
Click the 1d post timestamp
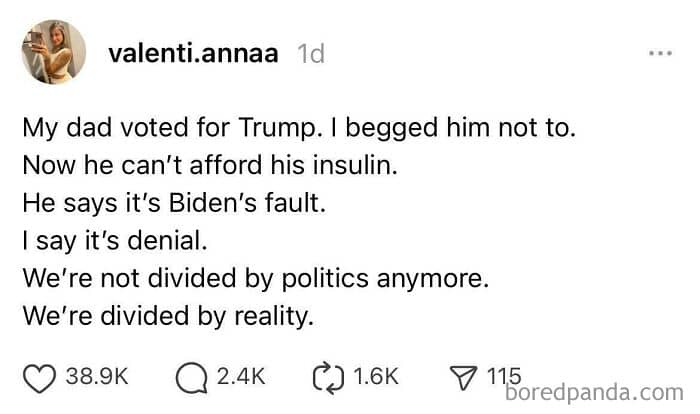point(311,54)
